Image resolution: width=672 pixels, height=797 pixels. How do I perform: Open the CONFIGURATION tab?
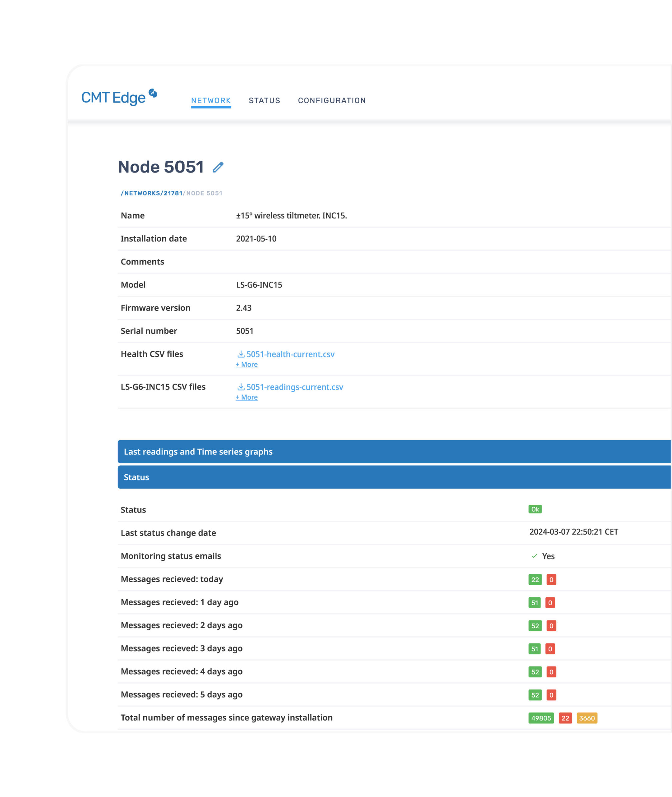click(x=332, y=100)
